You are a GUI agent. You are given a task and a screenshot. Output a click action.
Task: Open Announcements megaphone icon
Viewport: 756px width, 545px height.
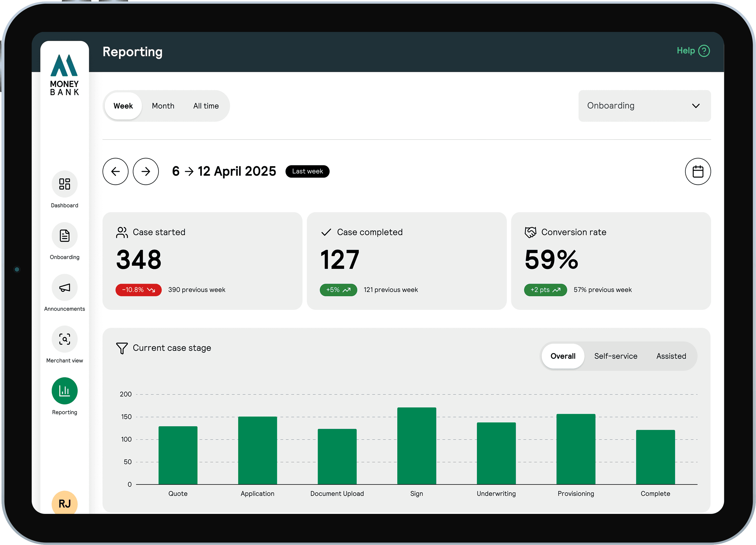[x=65, y=287]
